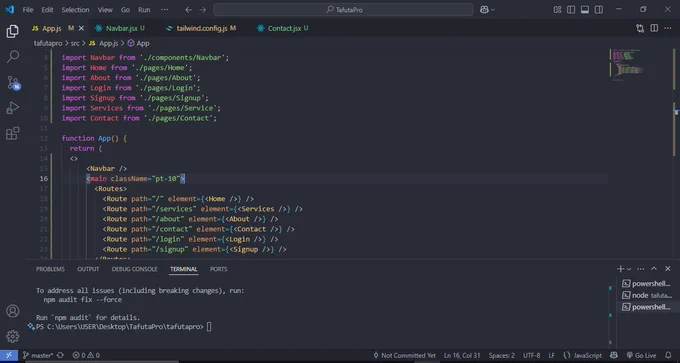This screenshot has height=363, width=680.
Task: Click src folder in the breadcrumb
Action: 75,43
